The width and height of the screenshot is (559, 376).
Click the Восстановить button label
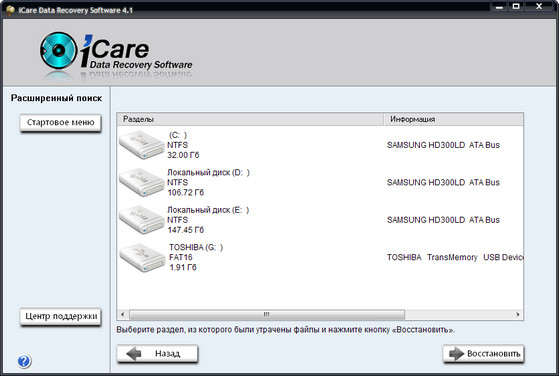(493, 354)
